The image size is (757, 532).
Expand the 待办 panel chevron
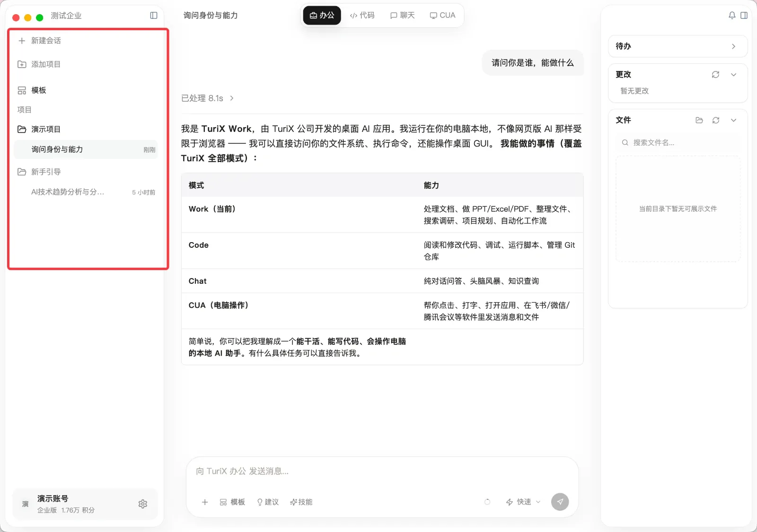tap(734, 46)
